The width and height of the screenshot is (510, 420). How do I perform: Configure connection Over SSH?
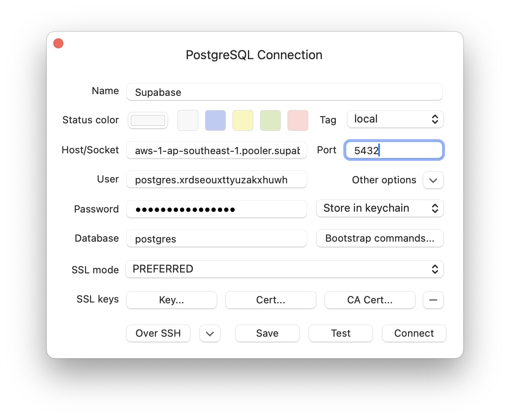point(158,333)
